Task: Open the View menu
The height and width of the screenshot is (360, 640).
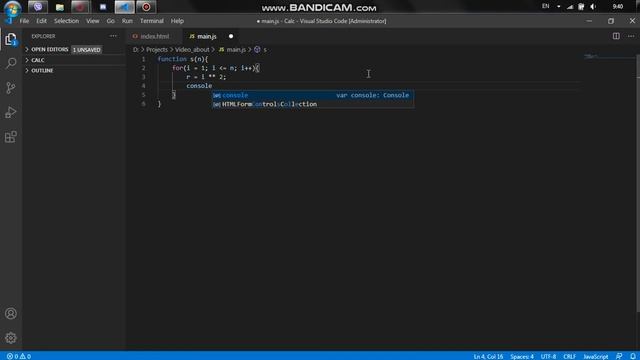Action: pos(93,21)
